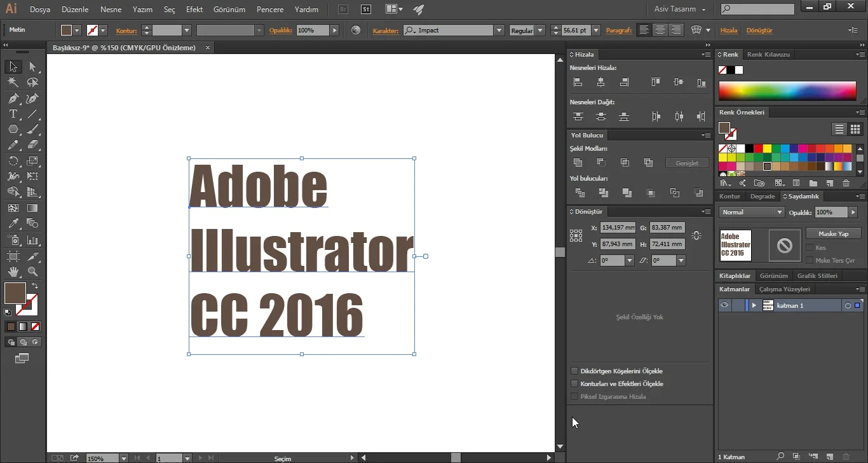Enable Konturları ve Efektleri Ölçekle checkbox
The image size is (868, 463).
(574, 384)
